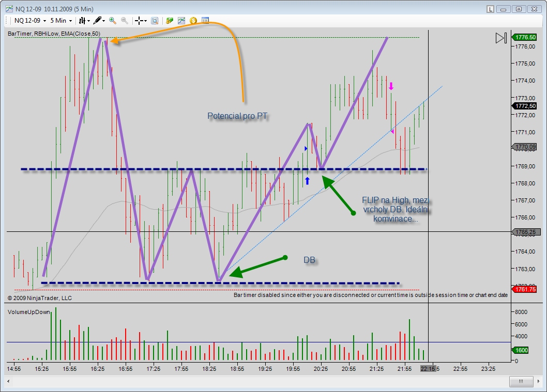Viewport: 547px width, 392px height.
Task: Click the 'VolumeUpDown' panel label
Action: coord(29,312)
